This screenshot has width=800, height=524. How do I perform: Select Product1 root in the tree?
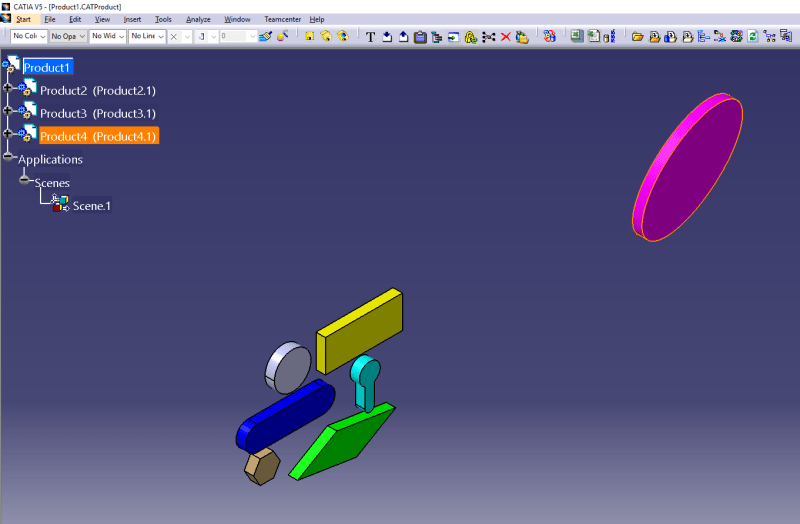[x=47, y=67]
